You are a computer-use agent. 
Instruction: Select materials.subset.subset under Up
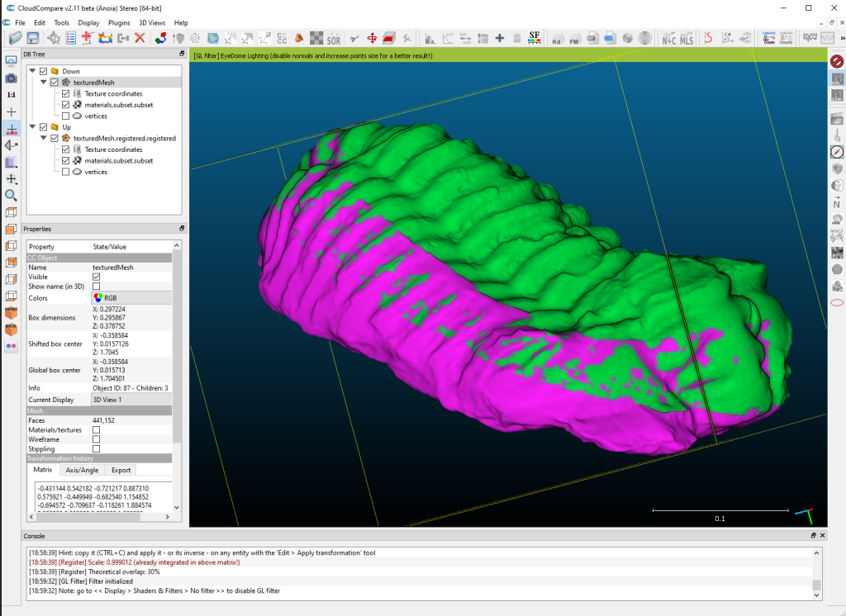[118, 161]
